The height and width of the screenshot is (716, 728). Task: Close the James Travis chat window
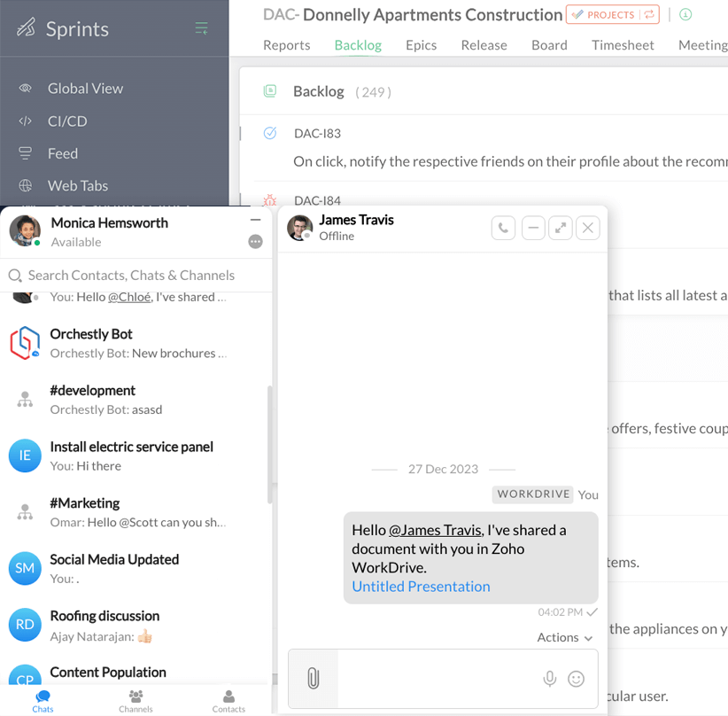588,228
